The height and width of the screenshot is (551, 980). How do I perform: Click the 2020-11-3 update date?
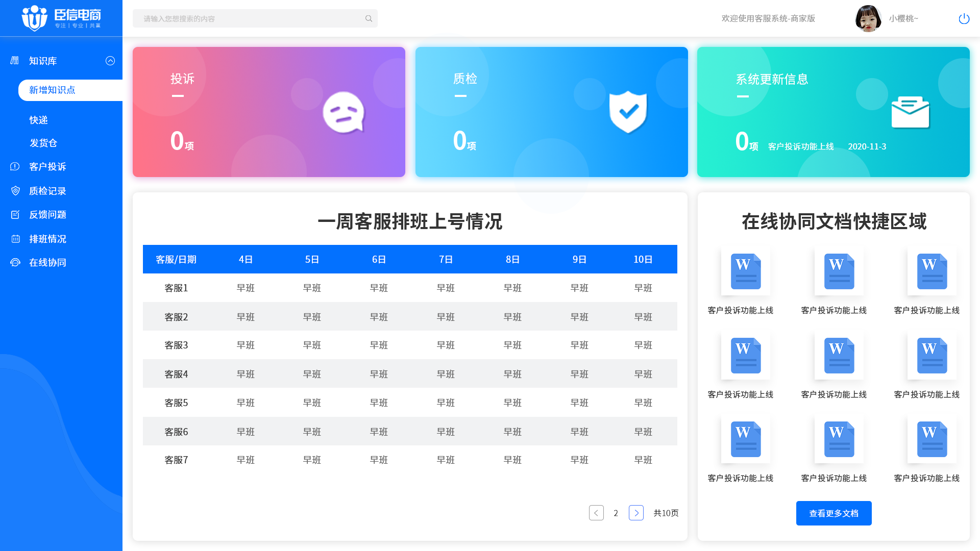tap(867, 146)
